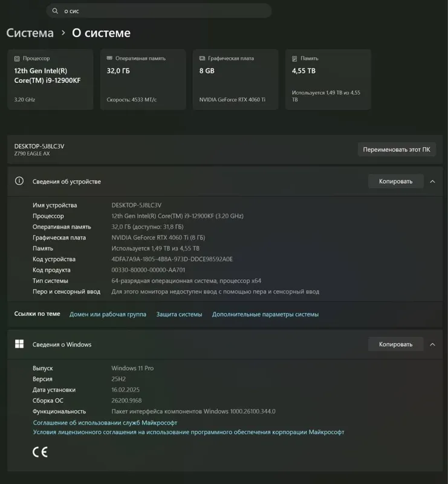Viewport: 448px width, 484px height.
Task: Select product ID 00330-80000-00000-AA701
Action: tap(148, 270)
